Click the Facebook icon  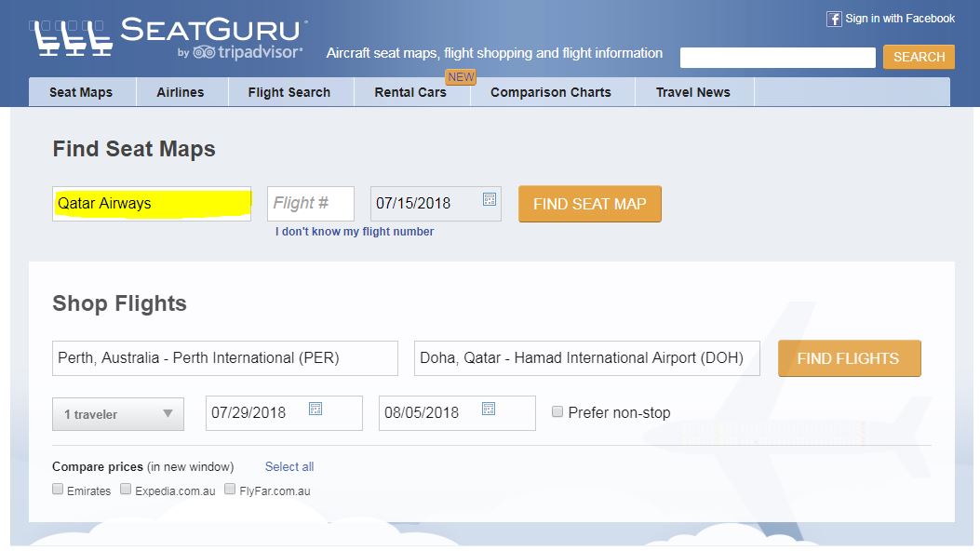(834, 19)
